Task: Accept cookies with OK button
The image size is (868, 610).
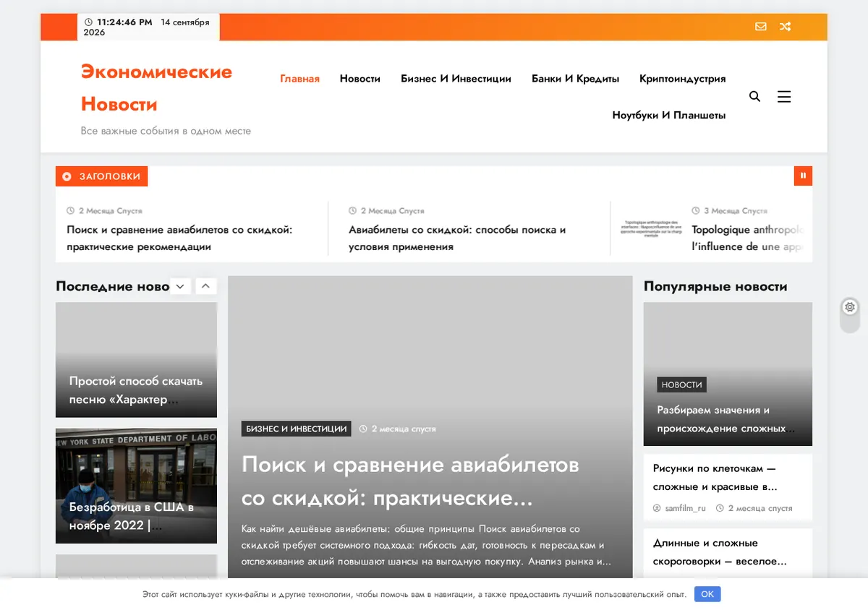Action: click(x=707, y=594)
